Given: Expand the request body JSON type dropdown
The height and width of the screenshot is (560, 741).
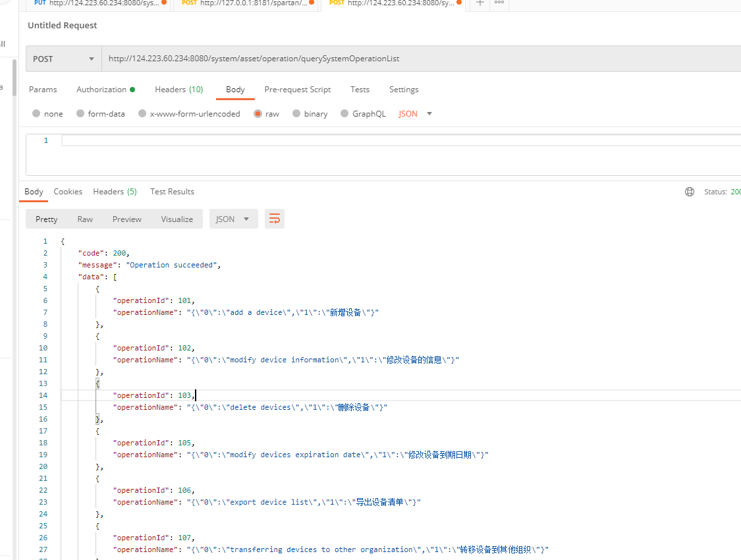Looking at the screenshot, I should tap(416, 114).
